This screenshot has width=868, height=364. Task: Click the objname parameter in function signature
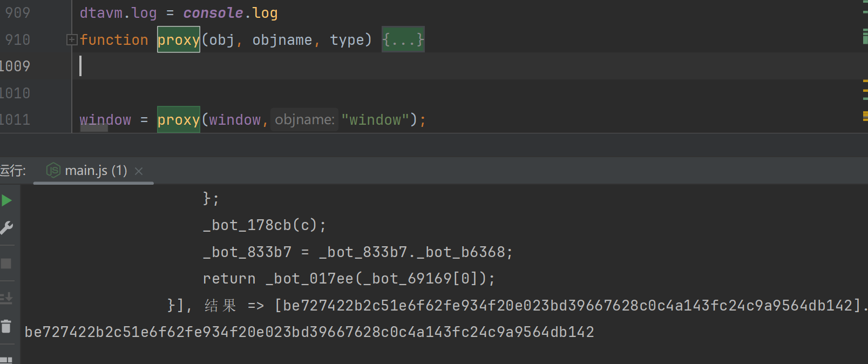(282, 40)
